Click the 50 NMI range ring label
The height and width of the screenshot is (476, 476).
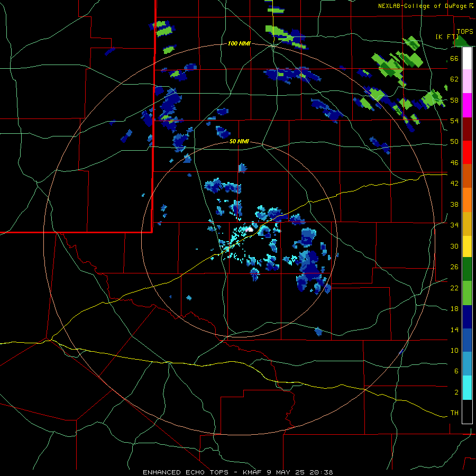coord(239,141)
